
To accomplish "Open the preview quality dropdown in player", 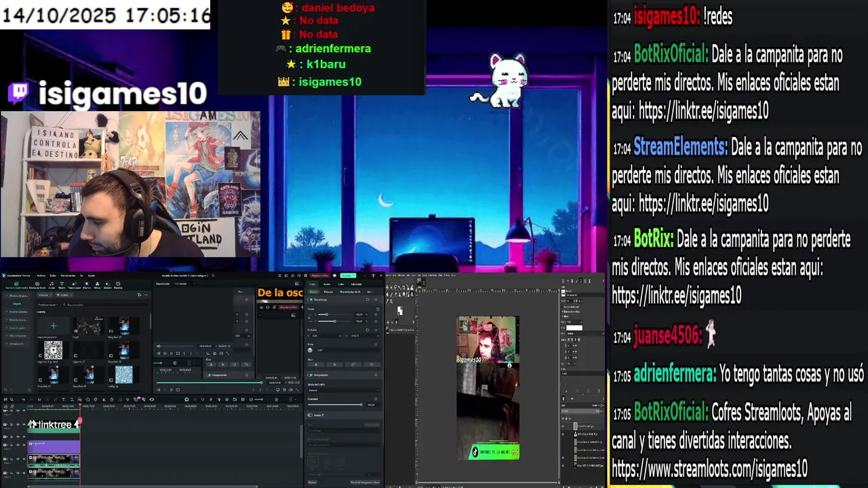I will click(184, 283).
